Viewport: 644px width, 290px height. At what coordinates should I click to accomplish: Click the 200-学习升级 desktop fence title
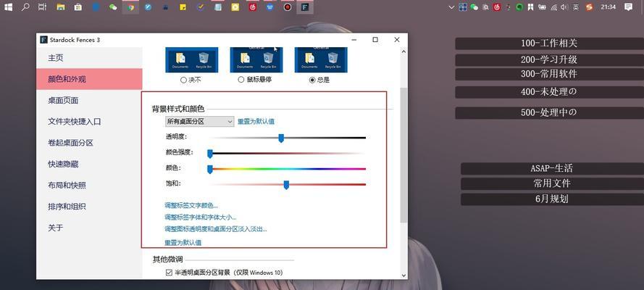coord(549,60)
